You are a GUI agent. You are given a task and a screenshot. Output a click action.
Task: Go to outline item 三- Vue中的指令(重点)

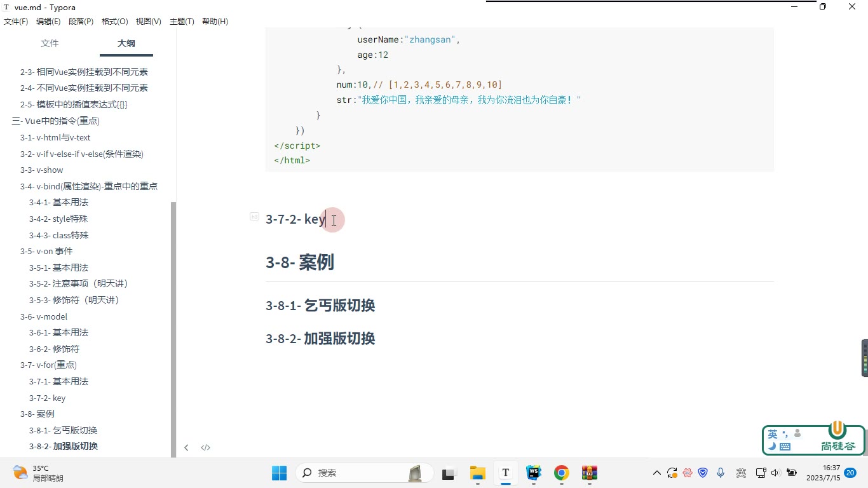point(56,121)
